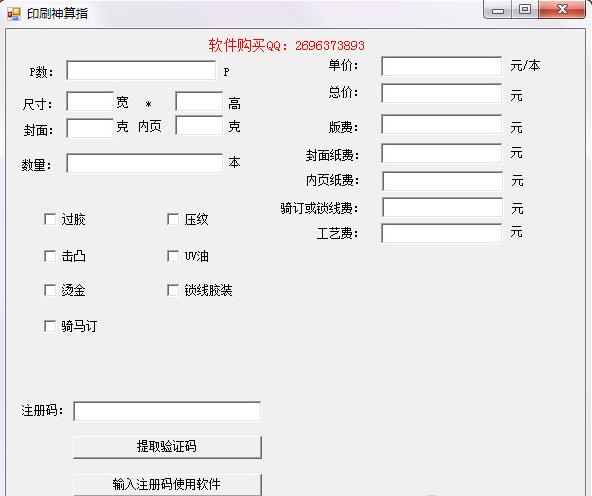Focus the P数 input field
592x496 pixels.
tap(141, 70)
